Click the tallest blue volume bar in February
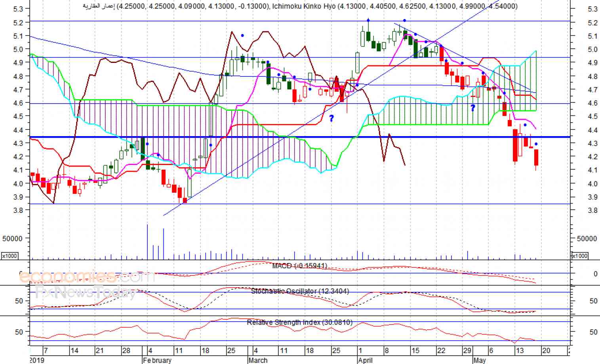This screenshot has width=600, height=364. click(x=148, y=242)
